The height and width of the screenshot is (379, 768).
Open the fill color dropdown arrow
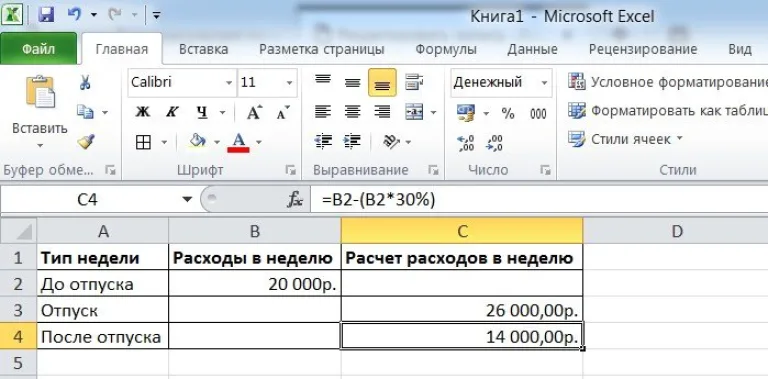coord(217,143)
